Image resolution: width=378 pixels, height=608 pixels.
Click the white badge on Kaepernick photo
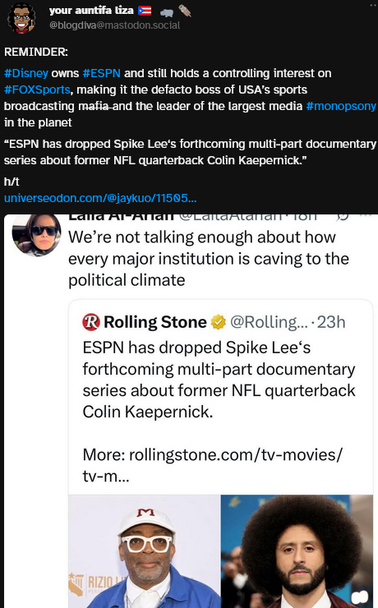point(360,598)
